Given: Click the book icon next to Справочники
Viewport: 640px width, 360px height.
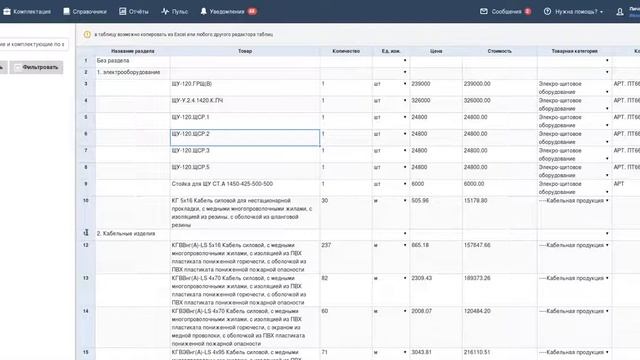Looking at the screenshot, I should (67, 11).
